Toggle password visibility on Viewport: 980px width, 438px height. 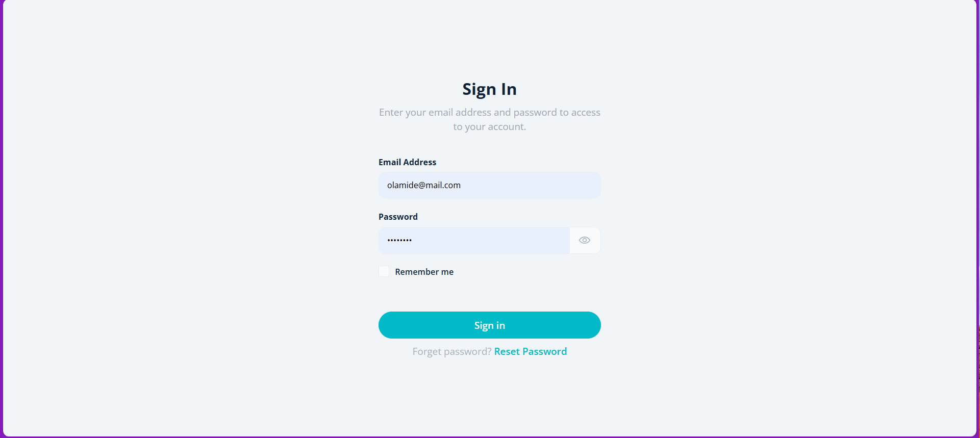tap(585, 240)
